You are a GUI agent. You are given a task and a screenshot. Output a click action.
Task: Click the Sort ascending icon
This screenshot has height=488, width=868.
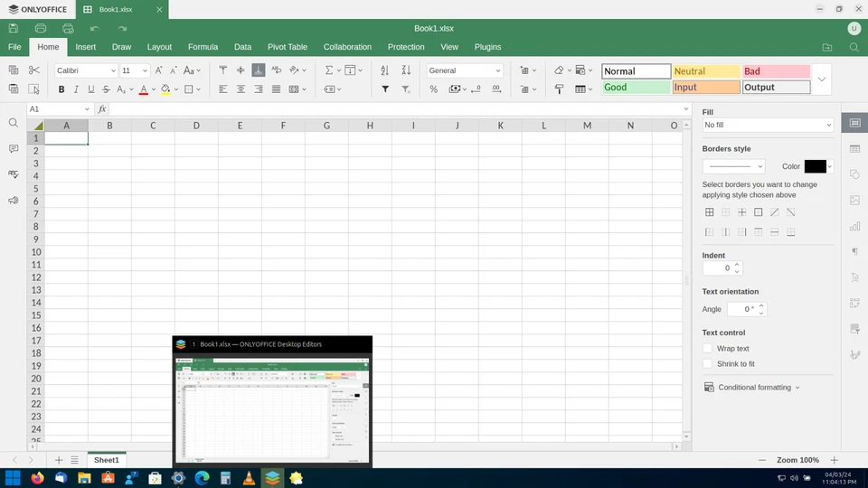385,70
